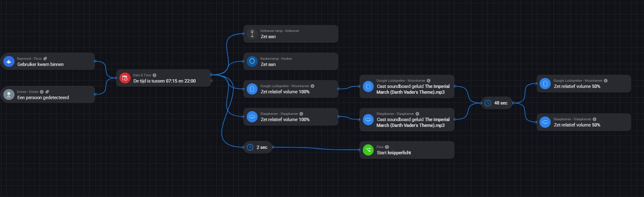This screenshot has height=197, width=644.
Task: Click blue true-output dot of Date & Time card
Action: click(211, 75)
